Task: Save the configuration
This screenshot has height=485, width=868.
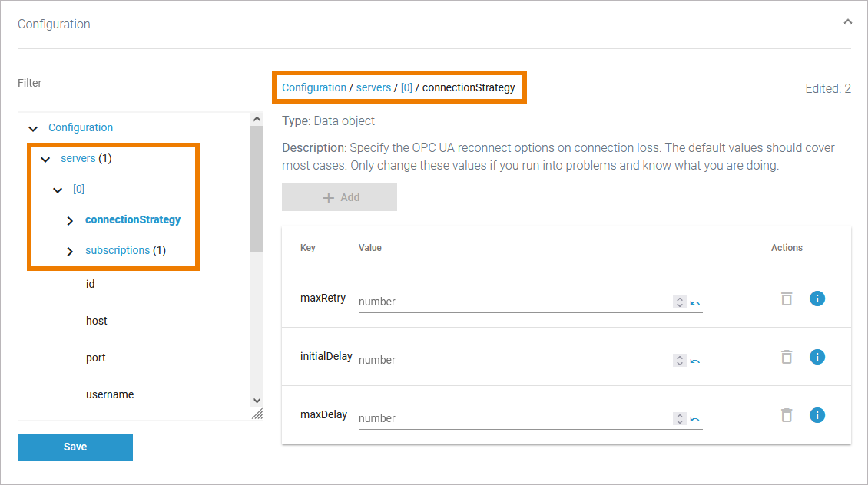Action: (75, 447)
